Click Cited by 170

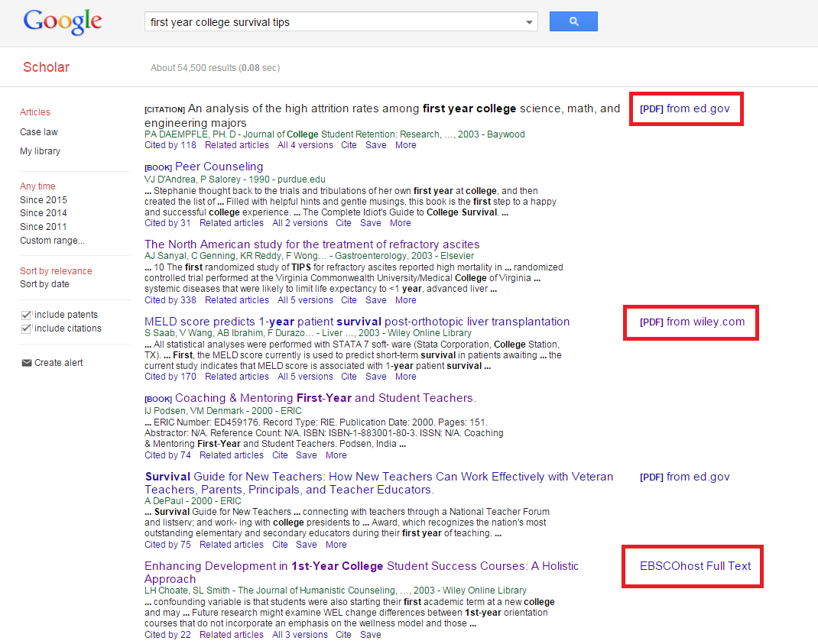[x=170, y=377]
